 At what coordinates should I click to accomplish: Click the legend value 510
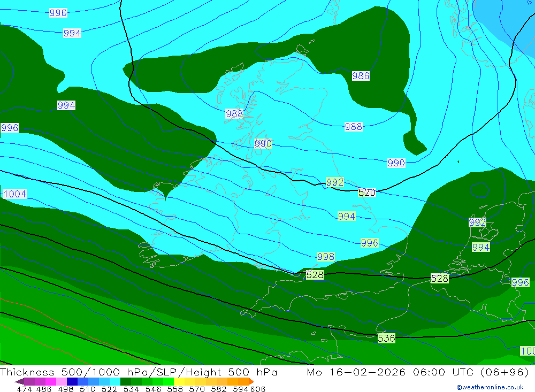[88, 389]
